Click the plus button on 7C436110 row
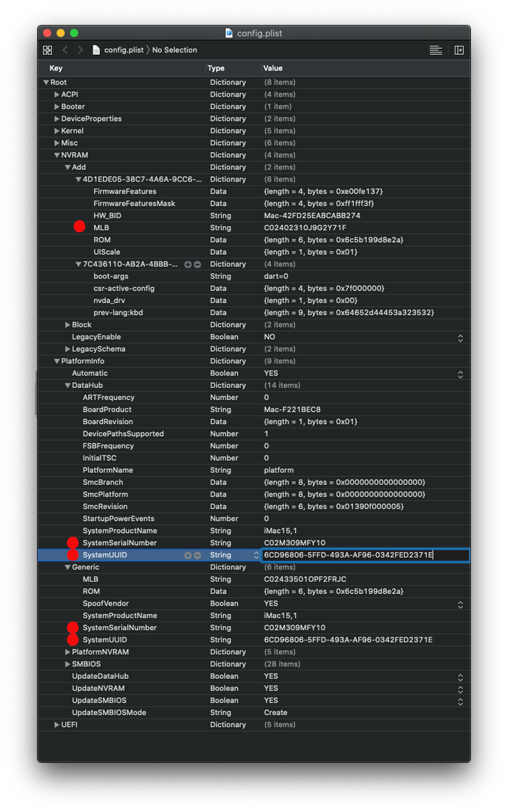Viewport: 508px width, 812px height. (188, 265)
